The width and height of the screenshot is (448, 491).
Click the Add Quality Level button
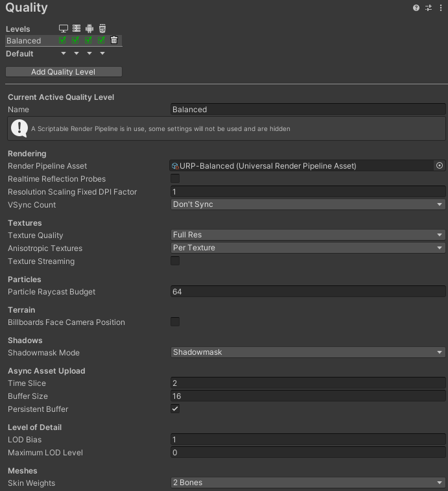coord(64,72)
